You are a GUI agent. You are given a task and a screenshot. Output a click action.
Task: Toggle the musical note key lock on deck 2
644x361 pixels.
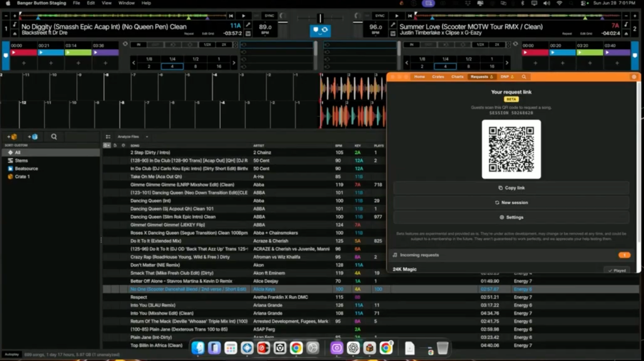click(x=626, y=25)
